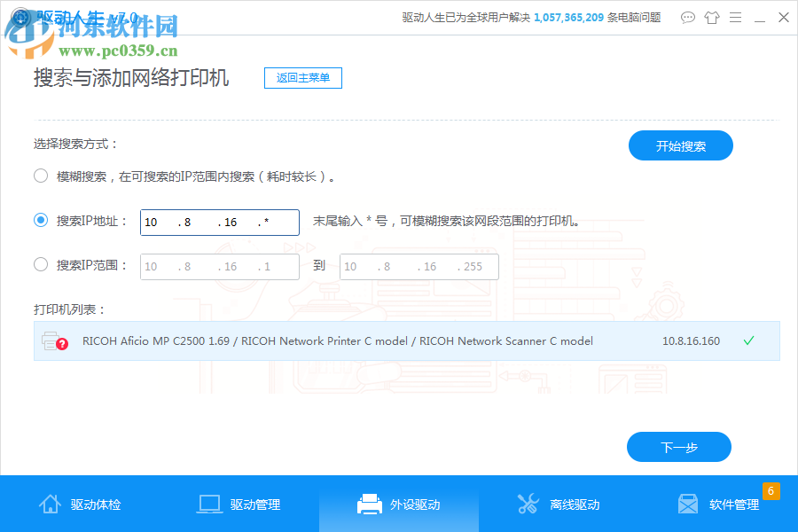Enable the 搜索IP范围 radio option
798x532 pixels.
40,266
